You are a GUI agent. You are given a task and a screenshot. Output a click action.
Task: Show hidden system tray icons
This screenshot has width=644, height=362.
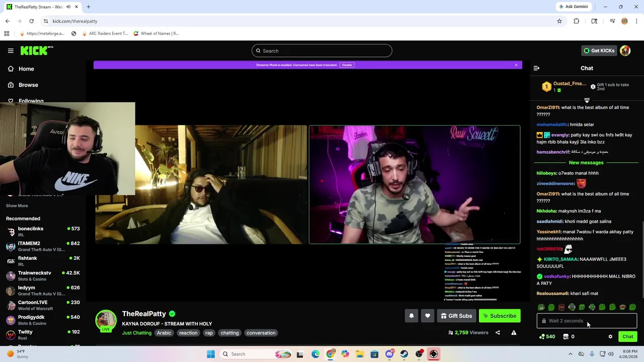570,354
